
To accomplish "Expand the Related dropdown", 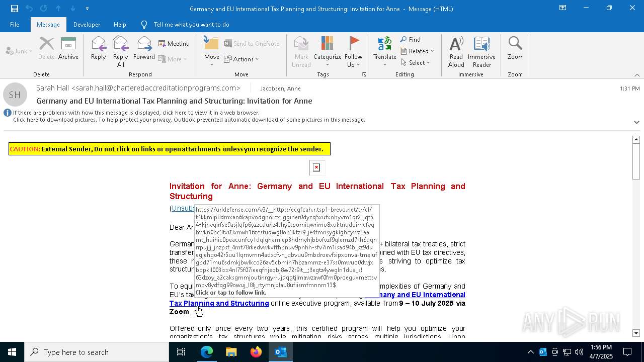I will pos(417,51).
